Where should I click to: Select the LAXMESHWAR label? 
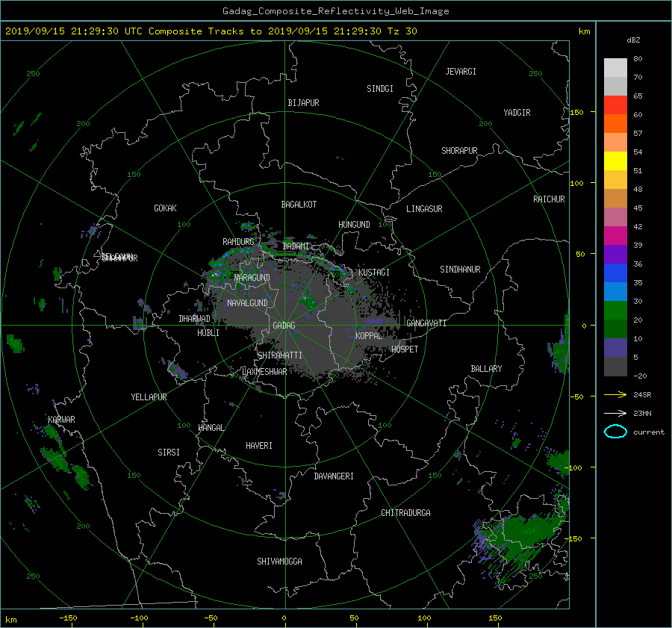click(x=264, y=372)
